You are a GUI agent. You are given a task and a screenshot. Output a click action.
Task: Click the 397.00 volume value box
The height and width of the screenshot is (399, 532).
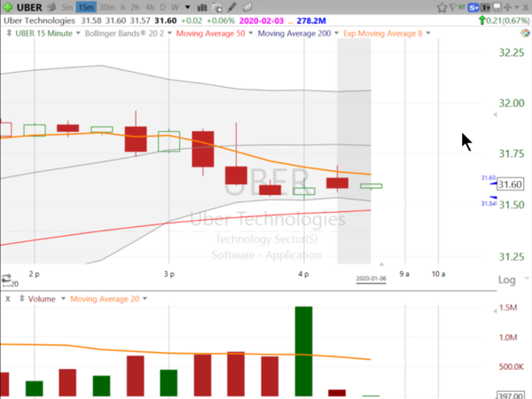pyautogui.click(x=511, y=395)
